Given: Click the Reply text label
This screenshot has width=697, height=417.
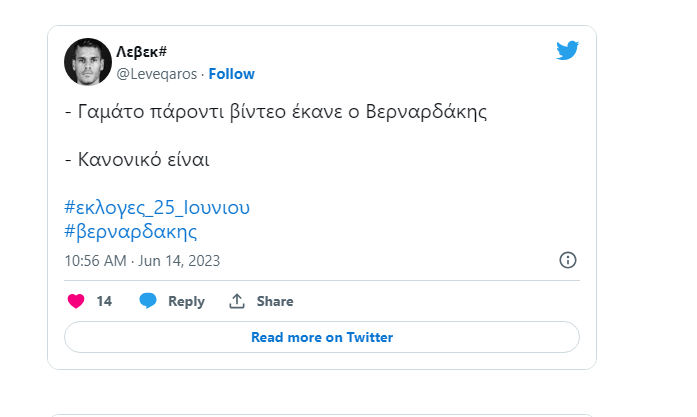Looking at the screenshot, I should point(186,301).
